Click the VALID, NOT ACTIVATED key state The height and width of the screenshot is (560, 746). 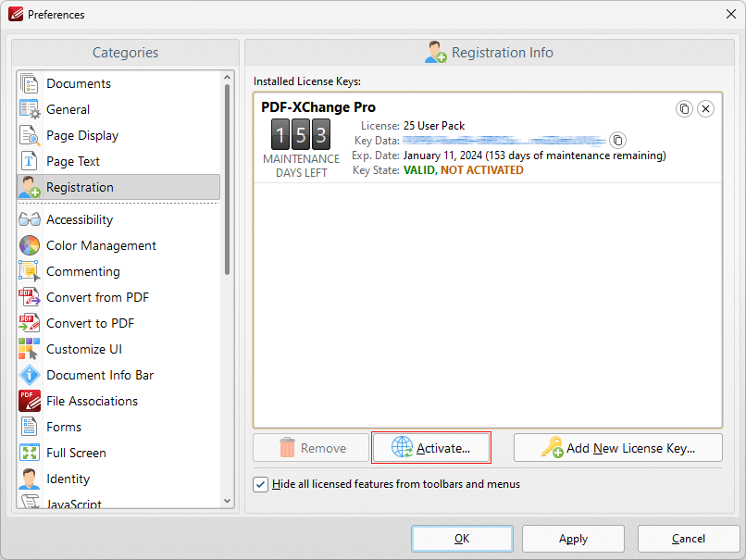pyautogui.click(x=464, y=170)
